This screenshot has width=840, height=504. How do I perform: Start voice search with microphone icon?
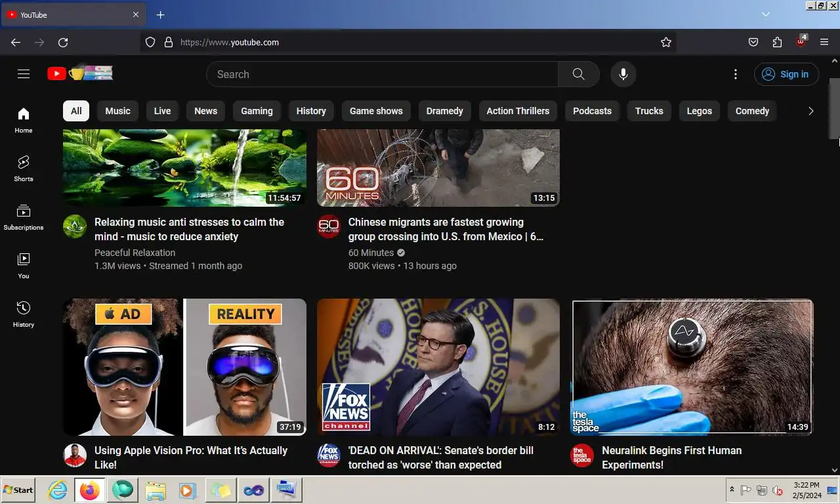point(623,74)
